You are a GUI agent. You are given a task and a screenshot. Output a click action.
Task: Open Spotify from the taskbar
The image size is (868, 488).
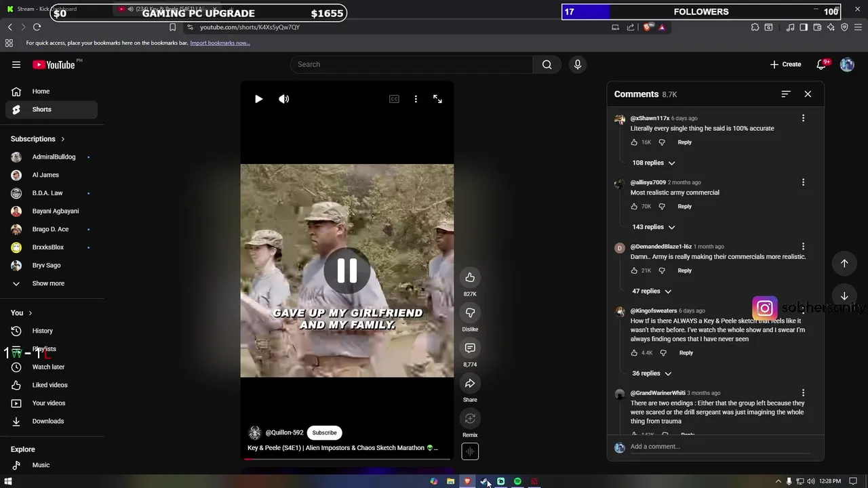517,481
